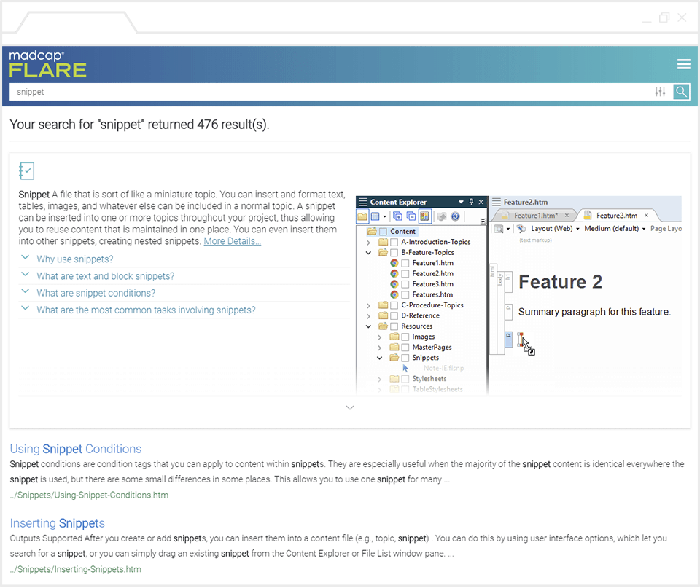This screenshot has height=588, width=700.
Task: Check the Feature2.htm checkbox
Action: (405, 273)
